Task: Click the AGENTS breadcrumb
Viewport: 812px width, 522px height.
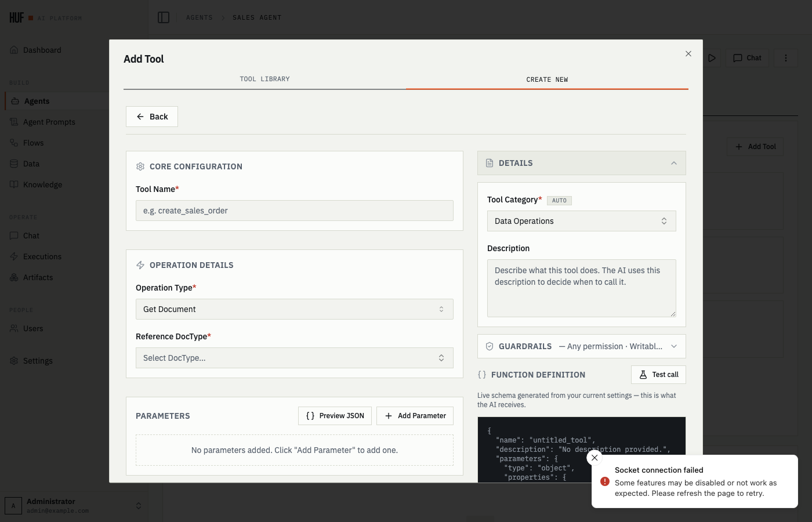Action: 199,17
